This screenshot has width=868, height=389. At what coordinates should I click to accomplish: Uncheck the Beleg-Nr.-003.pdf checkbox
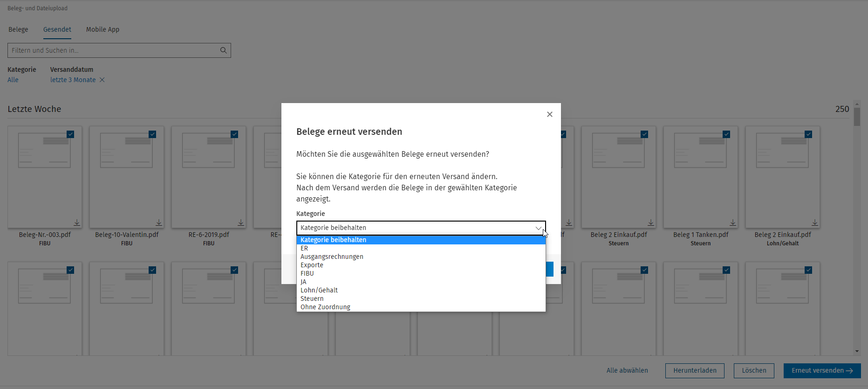click(70, 134)
